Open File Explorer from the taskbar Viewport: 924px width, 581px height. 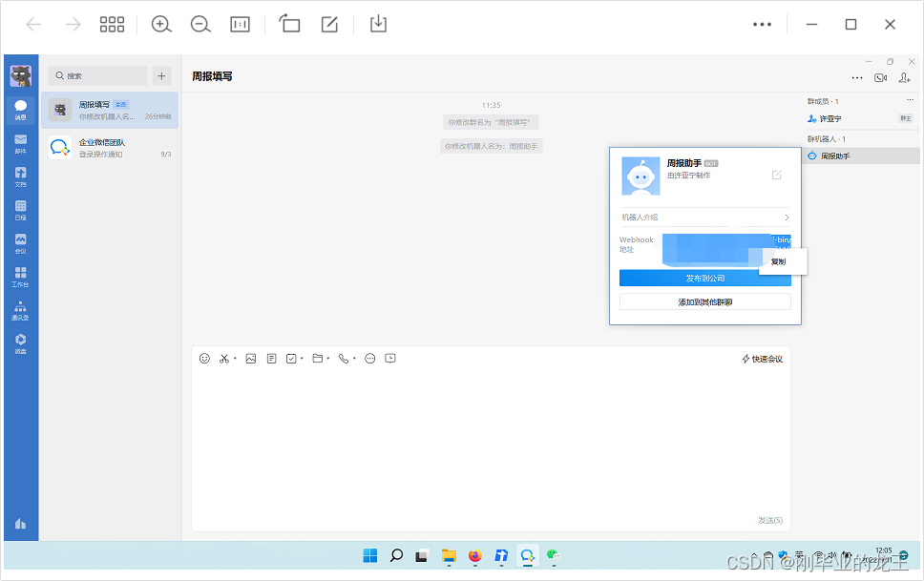pyautogui.click(x=449, y=555)
